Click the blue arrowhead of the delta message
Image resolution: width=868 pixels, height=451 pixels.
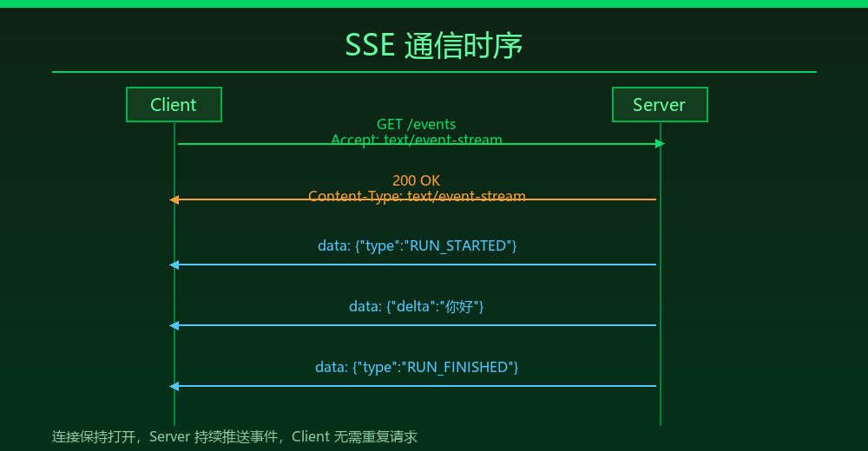click(174, 325)
